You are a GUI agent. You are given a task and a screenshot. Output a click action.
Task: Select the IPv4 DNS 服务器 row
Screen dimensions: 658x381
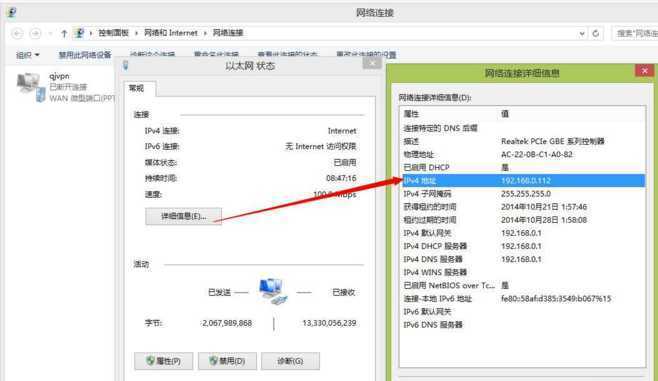tap(523, 259)
